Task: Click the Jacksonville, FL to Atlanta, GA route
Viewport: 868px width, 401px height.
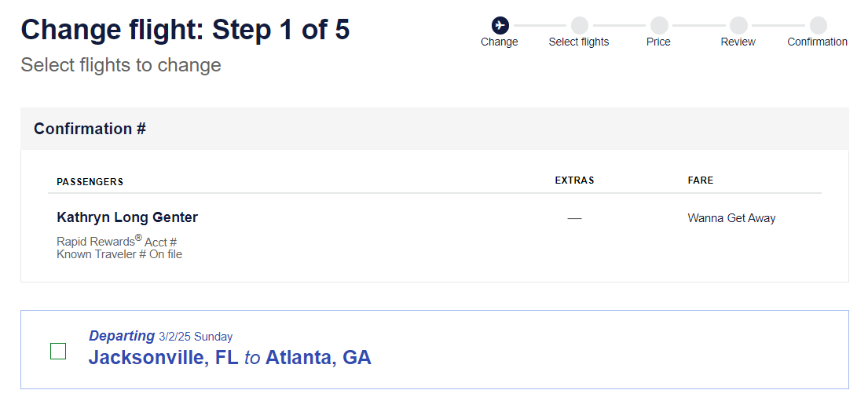Action: pyautogui.click(x=229, y=358)
